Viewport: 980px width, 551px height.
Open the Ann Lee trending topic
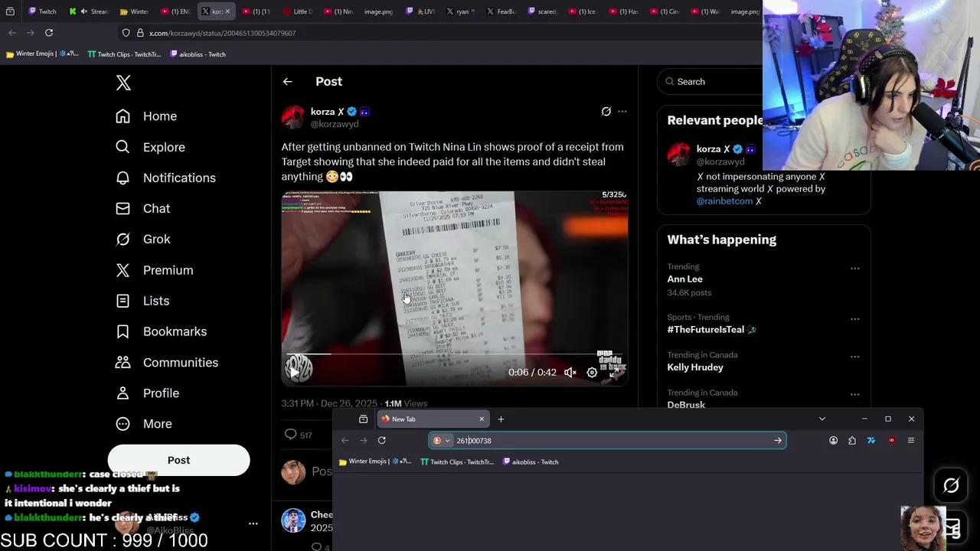(x=684, y=279)
